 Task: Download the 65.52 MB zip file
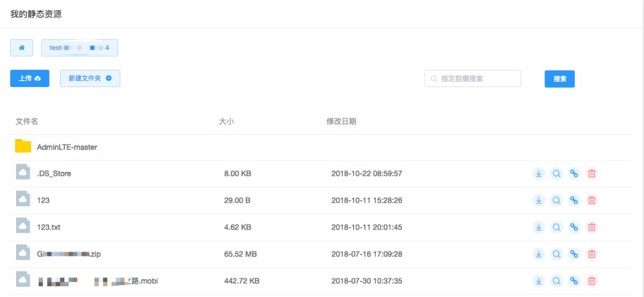click(538, 254)
